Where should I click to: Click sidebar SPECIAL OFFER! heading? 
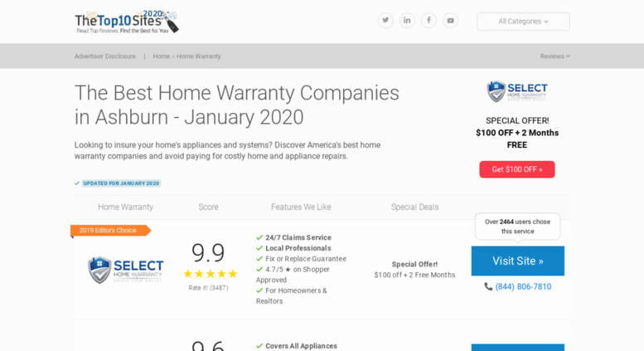[517, 121]
